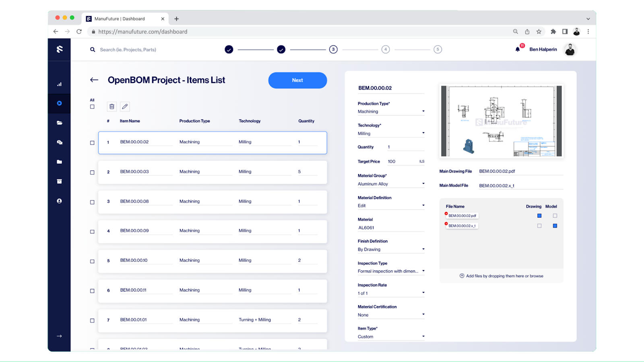Open a new browser tab
Image resolution: width=644 pixels, height=362 pixels.
[176, 19]
